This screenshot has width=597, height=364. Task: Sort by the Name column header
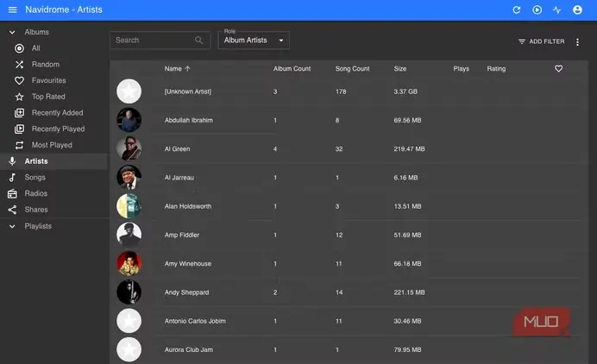pyautogui.click(x=173, y=68)
